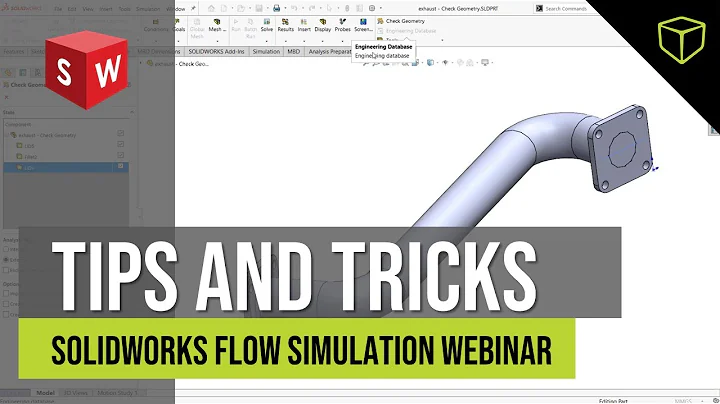
Task: Select the Motion Study 1 tab
Action: pyautogui.click(x=118, y=393)
